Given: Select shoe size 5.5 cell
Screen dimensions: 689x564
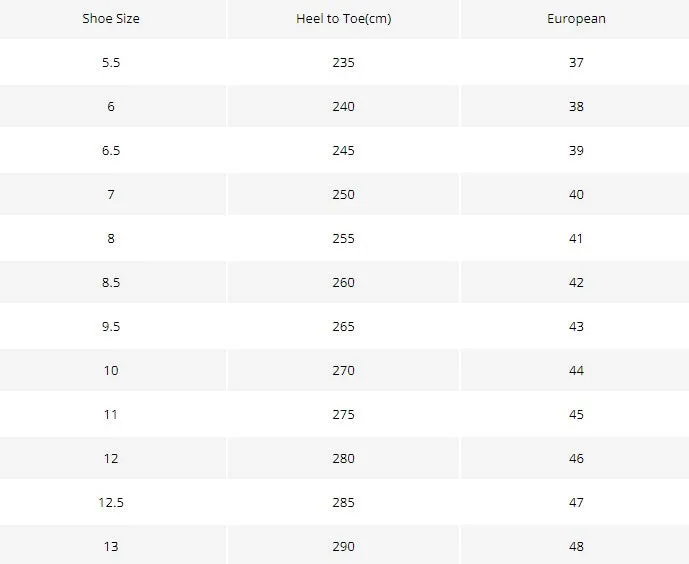Looking at the screenshot, I should point(111,62).
